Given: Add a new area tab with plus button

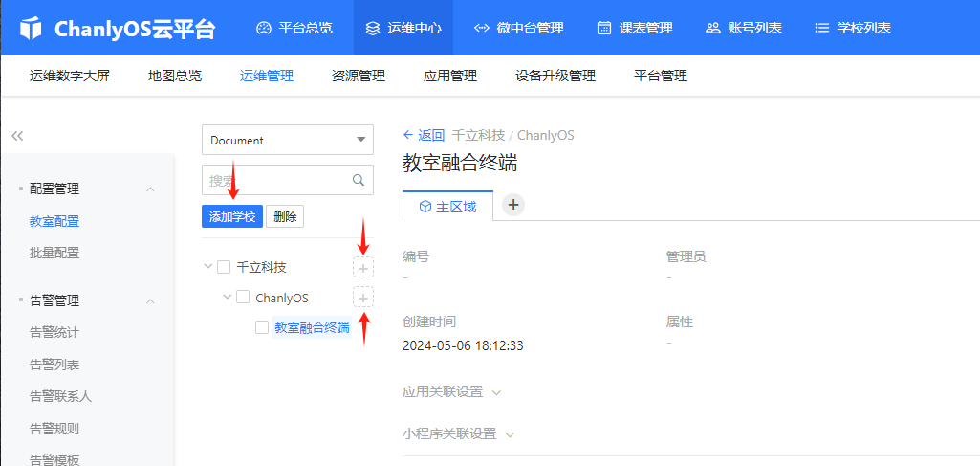Looking at the screenshot, I should pyautogui.click(x=513, y=205).
